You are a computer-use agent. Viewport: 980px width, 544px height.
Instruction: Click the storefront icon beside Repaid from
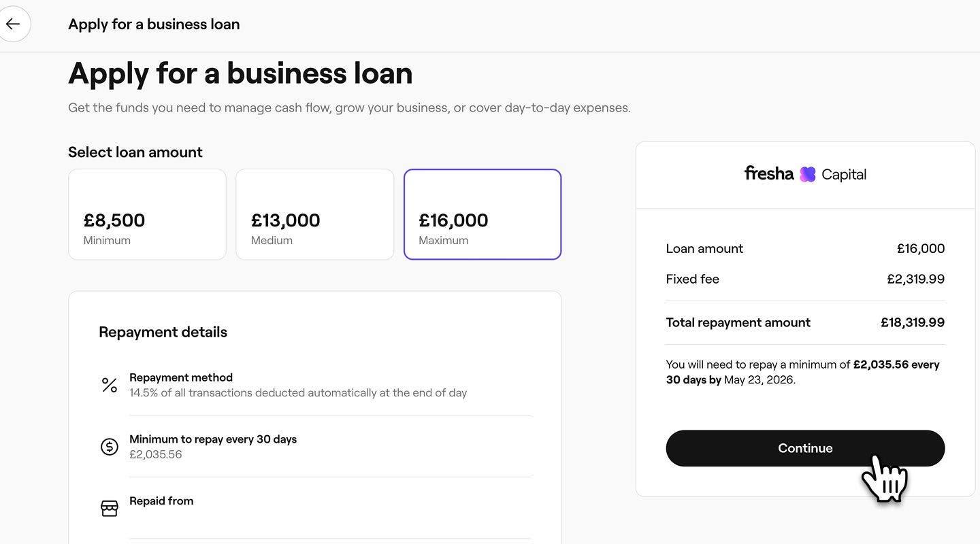pos(110,508)
